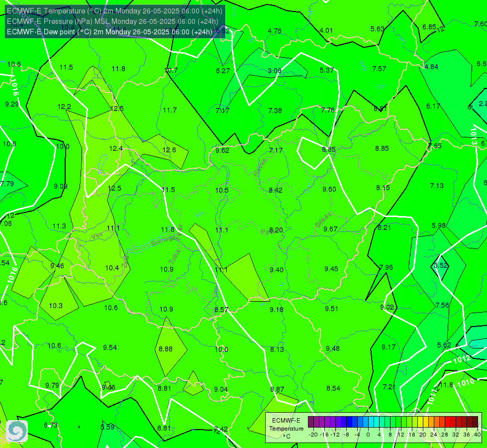Click the 1010 isobar label
The image size is (487, 448).
coord(466,383)
